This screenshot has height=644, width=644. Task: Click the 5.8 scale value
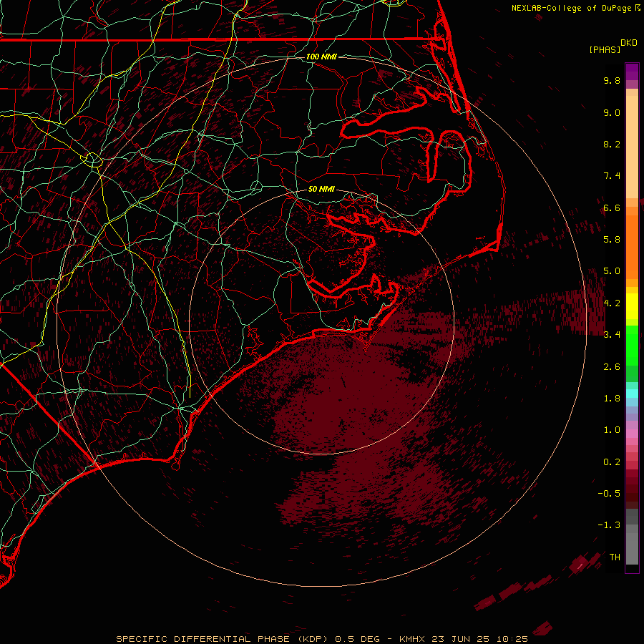612,240
